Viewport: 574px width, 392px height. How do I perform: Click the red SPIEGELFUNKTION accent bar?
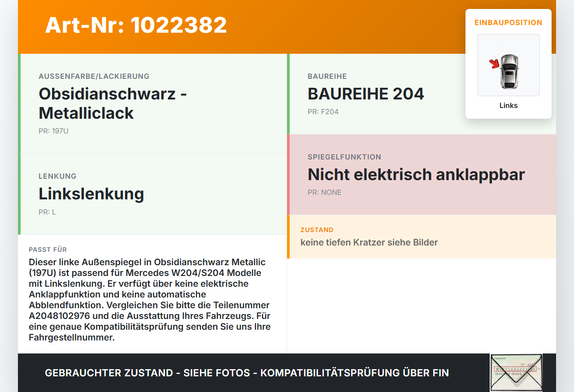click(x=289, y=174)
